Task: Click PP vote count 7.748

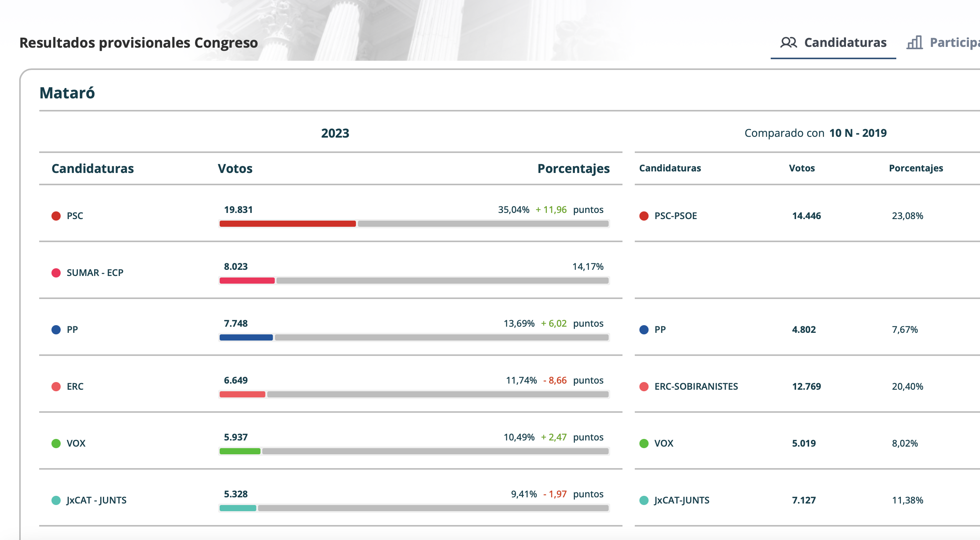Action: pos(236,324)
